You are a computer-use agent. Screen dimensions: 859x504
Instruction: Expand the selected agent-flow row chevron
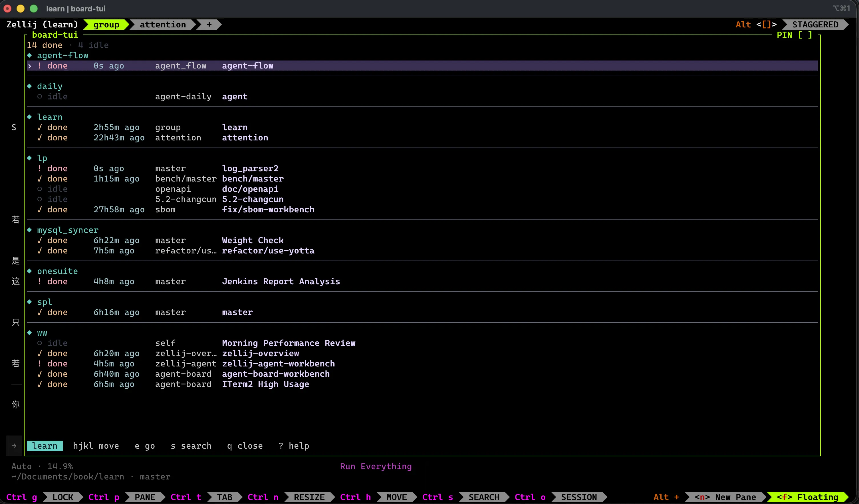[x=30, y=66]
